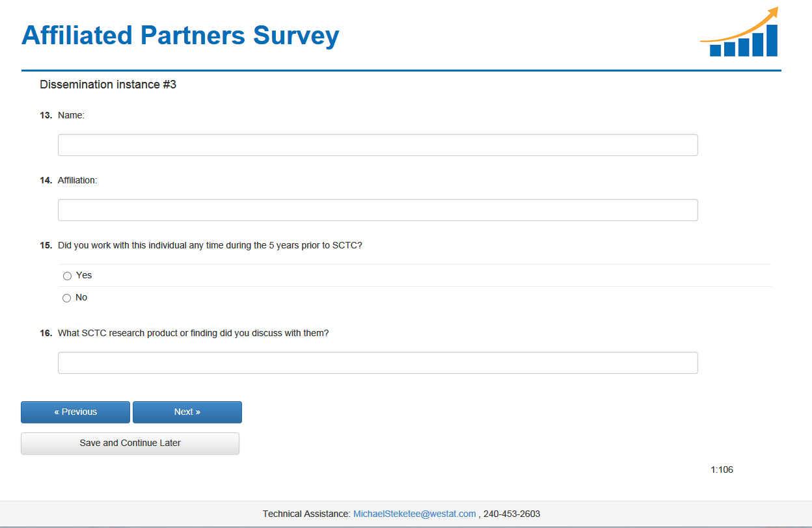Select Yes for worked with individual
812x528 pixels.
pyautogui.click(x=67, y=276)
